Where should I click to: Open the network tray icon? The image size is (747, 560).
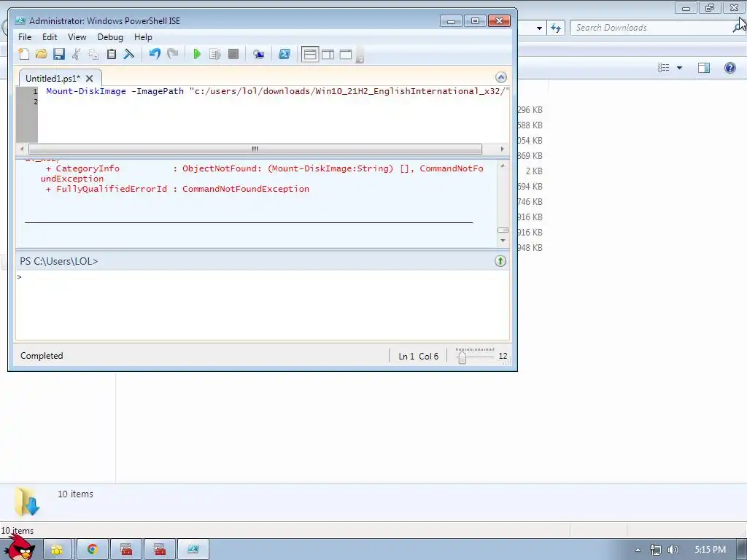[656, 550]
